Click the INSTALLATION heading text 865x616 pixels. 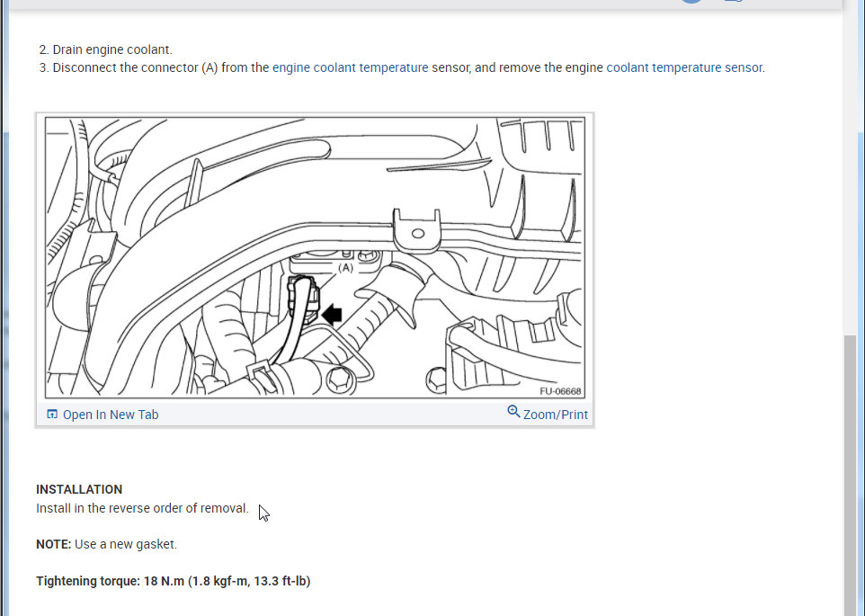click(79, 490)
